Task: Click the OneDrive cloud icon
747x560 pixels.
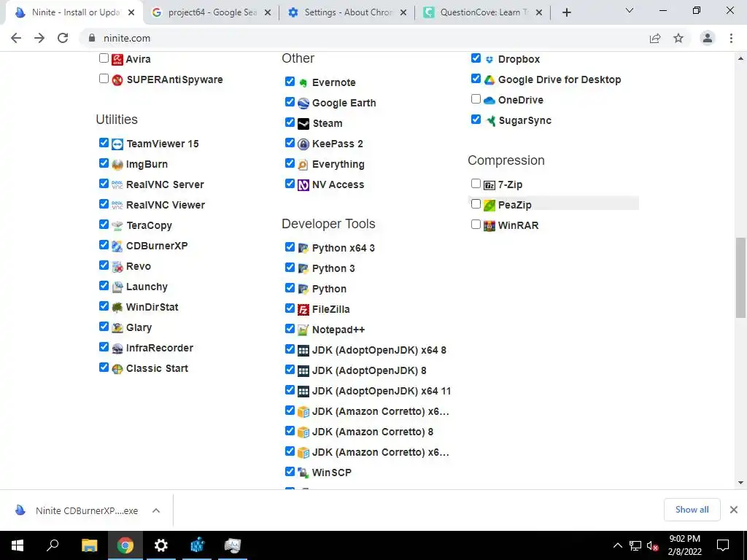Action: click(x=489, y=101)
